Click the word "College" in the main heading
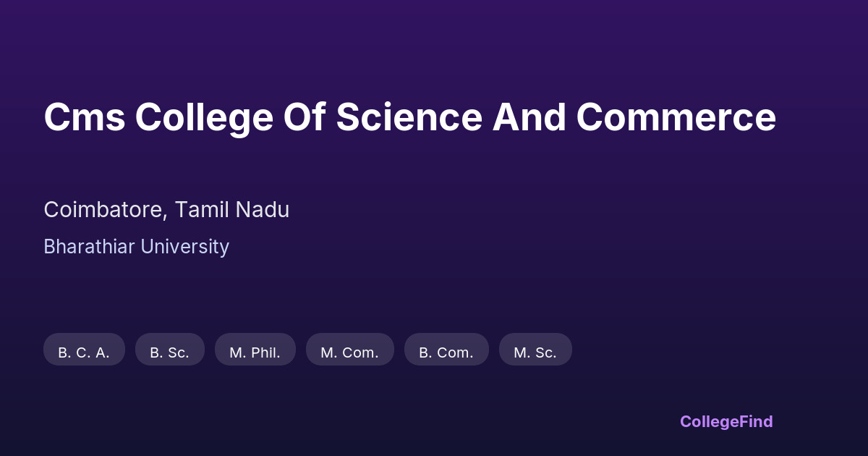The width and height of the screenshot is (868, 456). coord(203,117)
